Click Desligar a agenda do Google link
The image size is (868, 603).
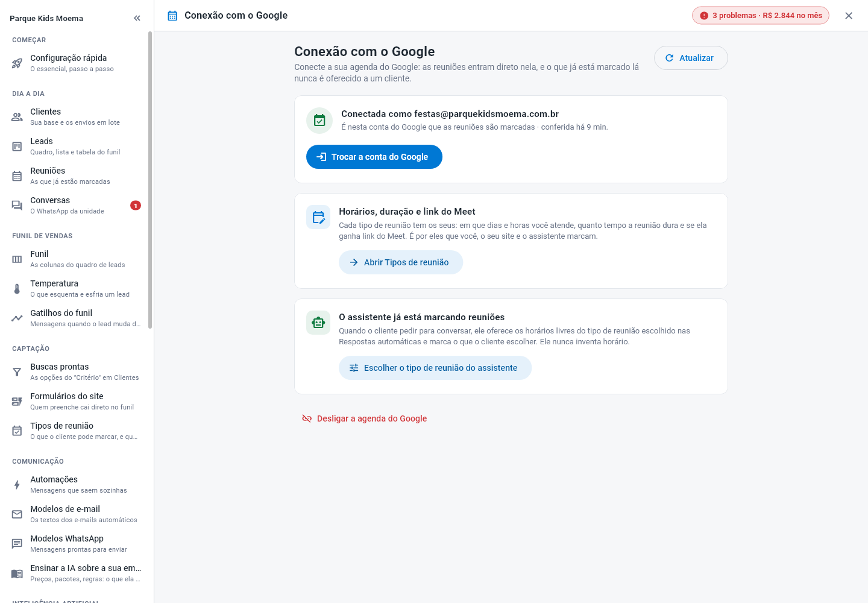coord(364,418)
